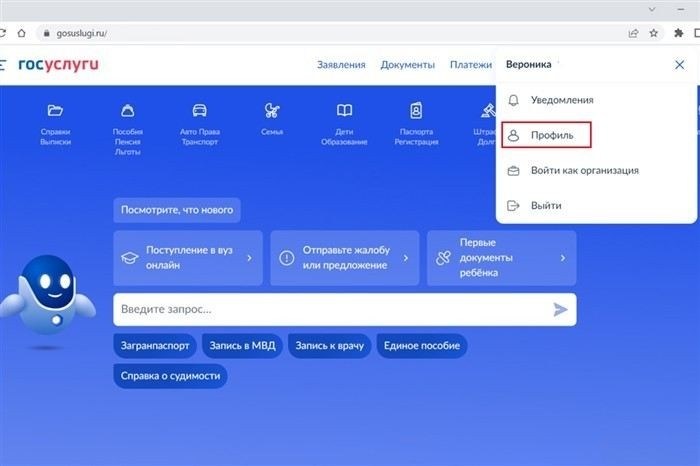Open the Заявления section
This screenshot has height=466, width=700.
point(341,65)
